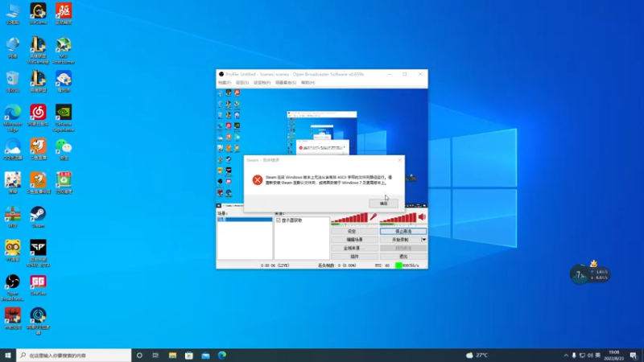This screenshot has width=644, height=362.
Task: Open This PC desktop icon
Action: 13,14
